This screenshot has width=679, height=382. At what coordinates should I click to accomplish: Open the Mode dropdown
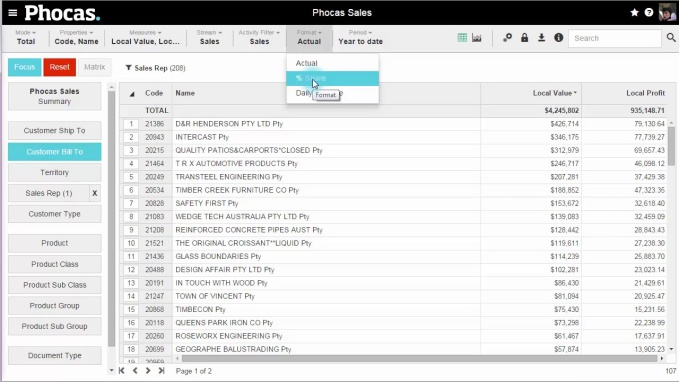click(x=26, y=38)
